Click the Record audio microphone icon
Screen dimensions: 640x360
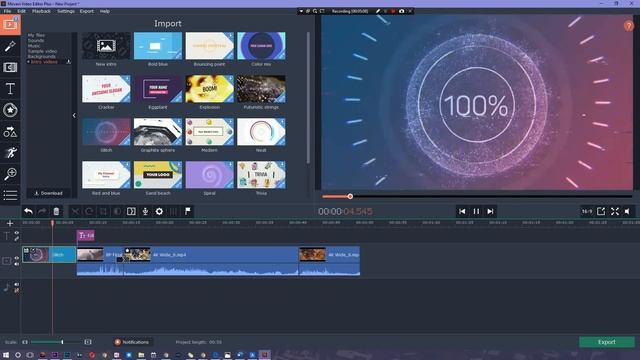[x=145, y=211]
